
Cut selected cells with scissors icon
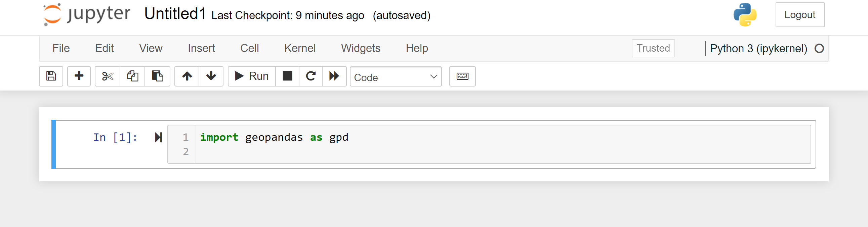pyautogui.click(x=108, y=76)
